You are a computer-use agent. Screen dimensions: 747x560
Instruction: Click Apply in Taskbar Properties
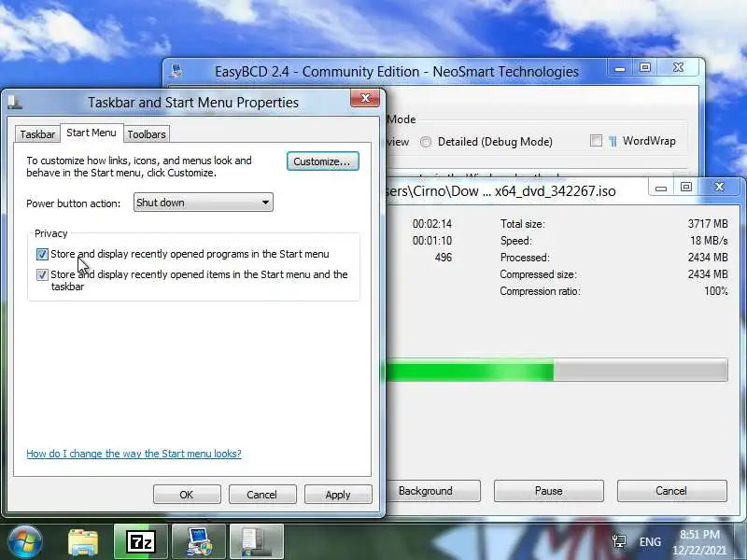[338, 495]
